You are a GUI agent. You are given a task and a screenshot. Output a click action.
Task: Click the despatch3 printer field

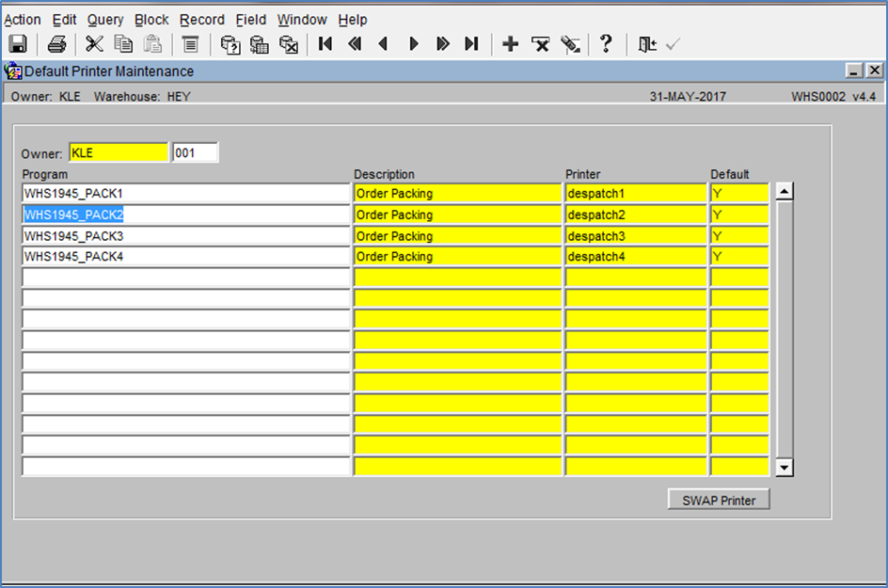coord(635,235)
